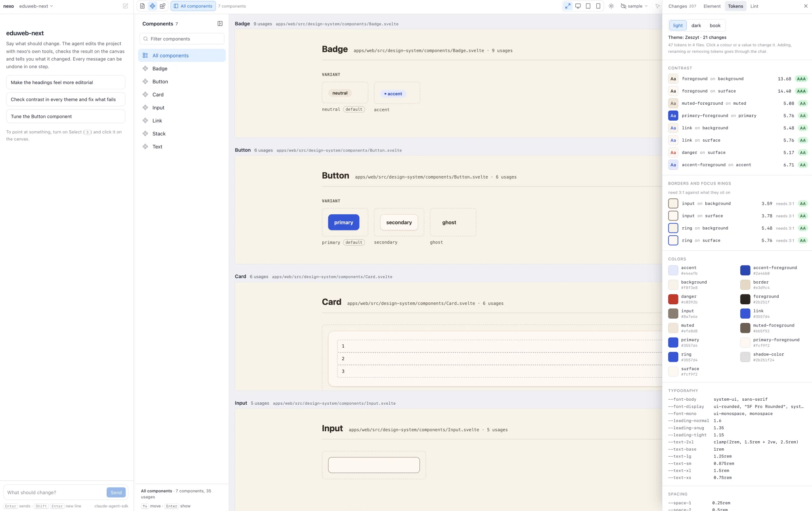Click the Input component preview field
Image resolution: width=812 pixels, height=511 pixels.
coord(374,465)
